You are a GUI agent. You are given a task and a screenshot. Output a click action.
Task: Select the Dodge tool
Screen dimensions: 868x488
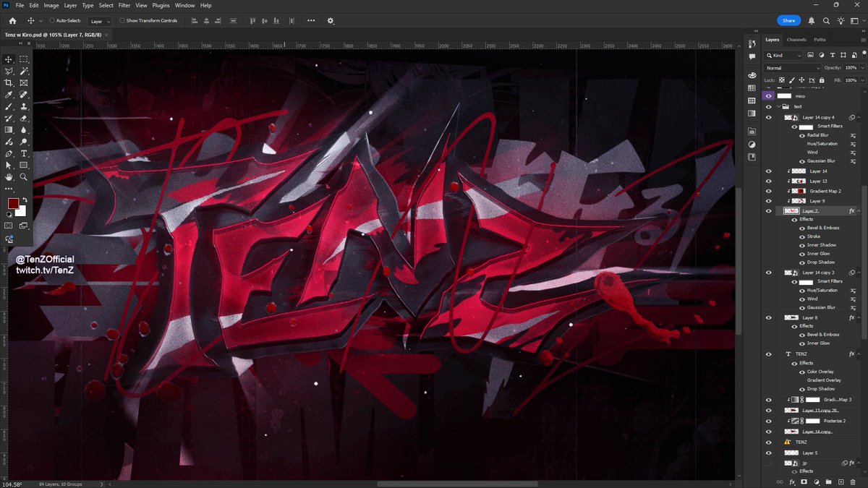24,142
